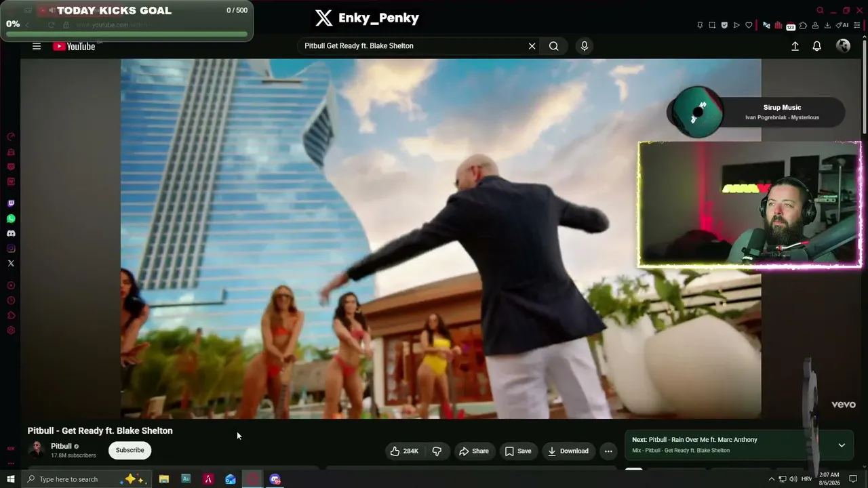The height and width of the screenshot is (488, 868).
Task: Dislike the Pitbull video
Action: (437, 451)
